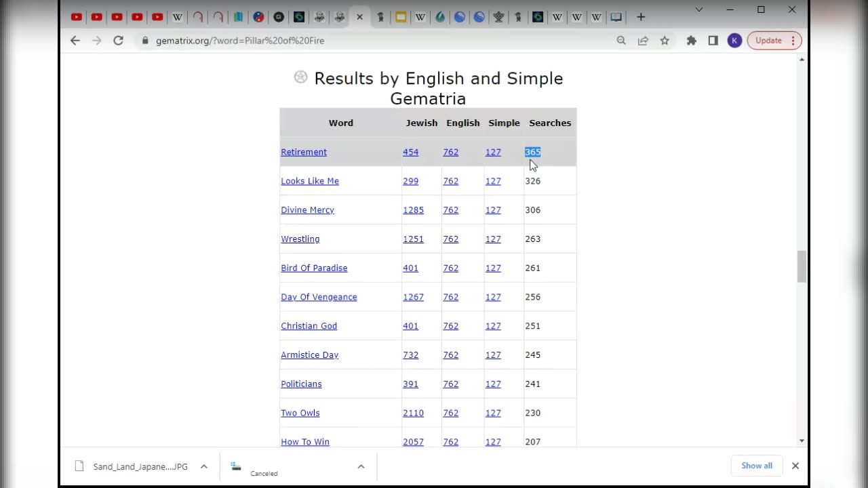Screen dimensions: 868x488
Task: Open the K profile avatar
Action: click(734, 41)
